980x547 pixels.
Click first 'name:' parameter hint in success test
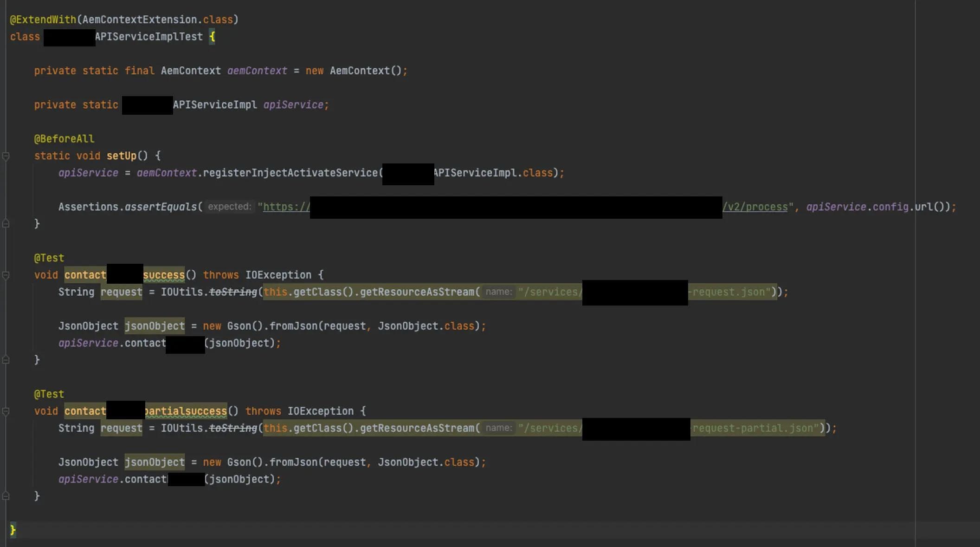(x=498, y=292)
